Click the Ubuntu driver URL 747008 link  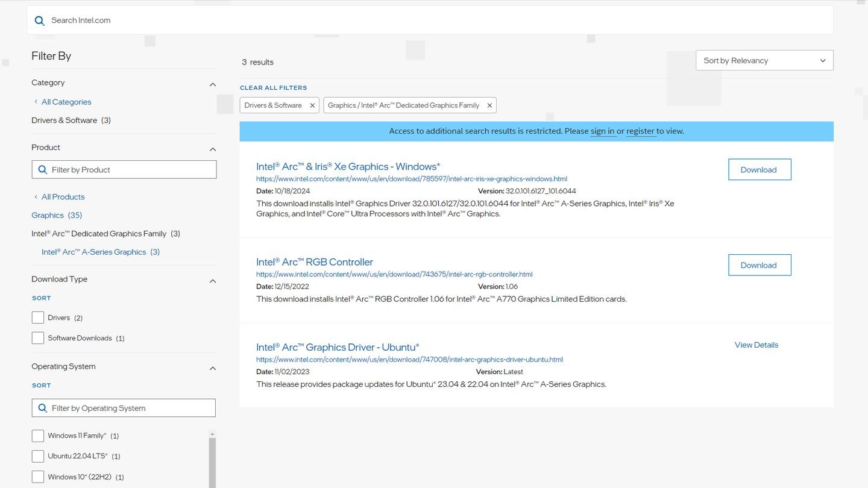click(x=409, y=360)
